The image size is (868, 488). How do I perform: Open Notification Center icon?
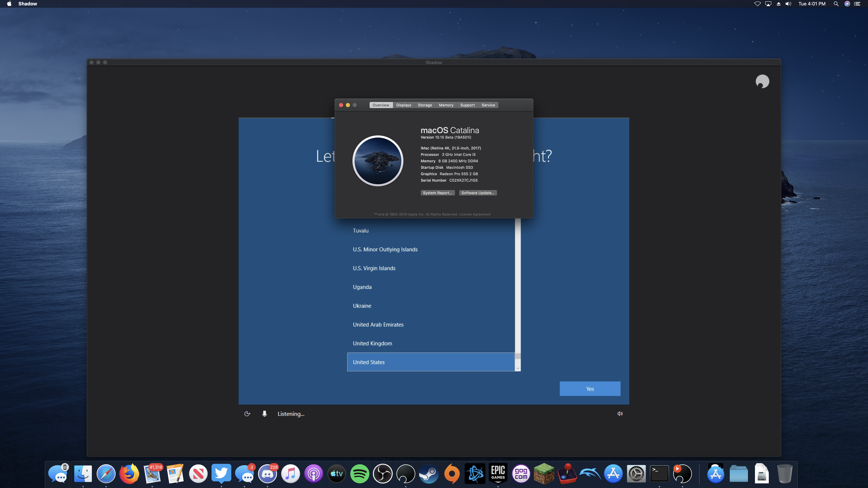pos(857,4)
